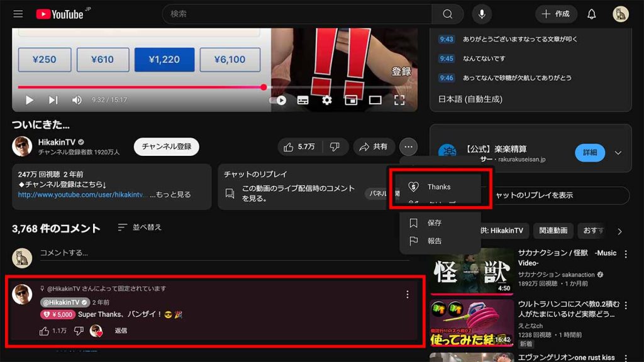644x362 pixels.
Task: Select the ¥6,100 amount in video
Action: coord(230,60)
